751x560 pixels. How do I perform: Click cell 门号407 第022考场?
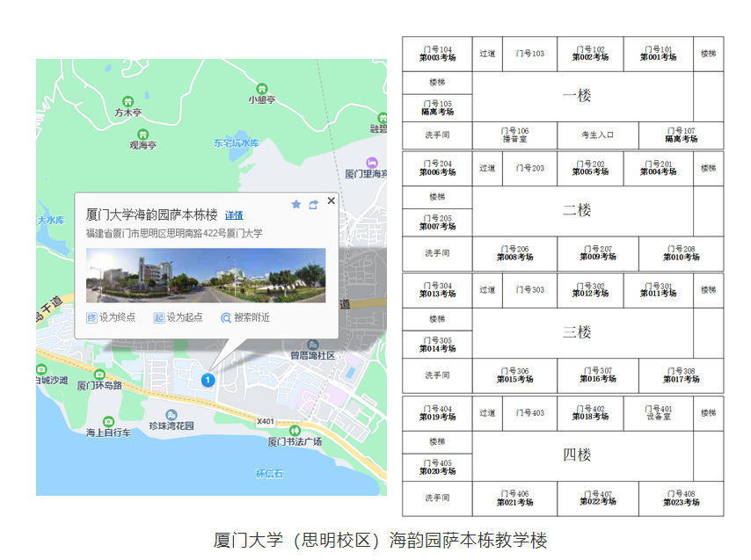point(598,498)
